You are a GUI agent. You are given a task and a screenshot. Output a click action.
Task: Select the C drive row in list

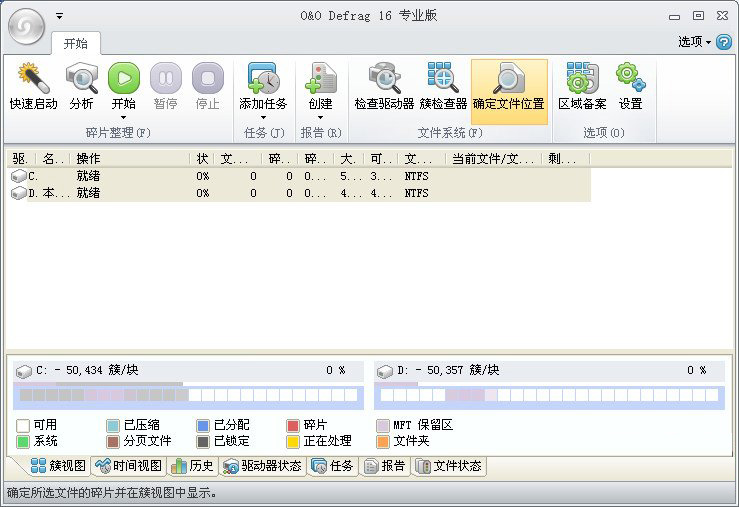point(100,176)
